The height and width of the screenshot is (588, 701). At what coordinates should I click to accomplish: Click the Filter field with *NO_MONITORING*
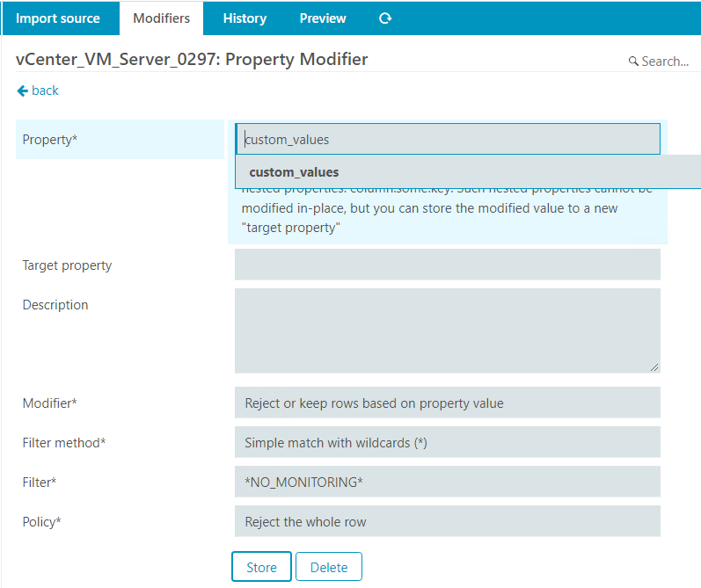(448, 482)
